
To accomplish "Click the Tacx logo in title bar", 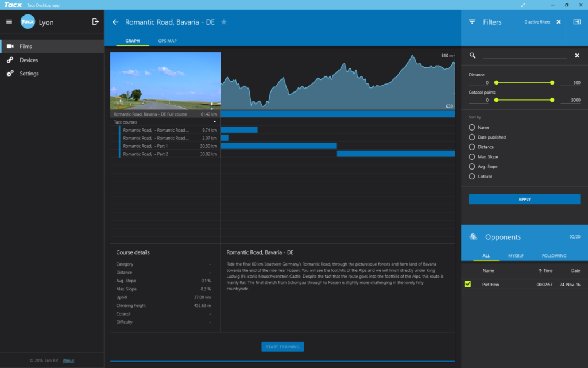I will 13,5.
